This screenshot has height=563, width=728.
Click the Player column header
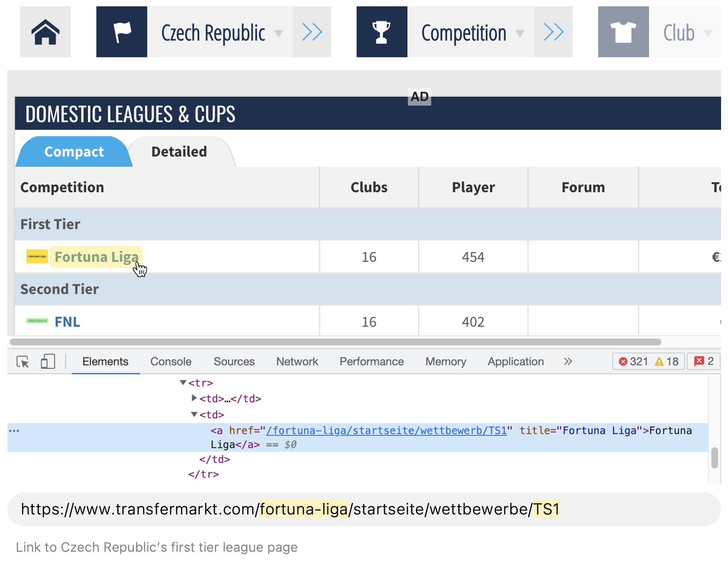pos(474,187)
